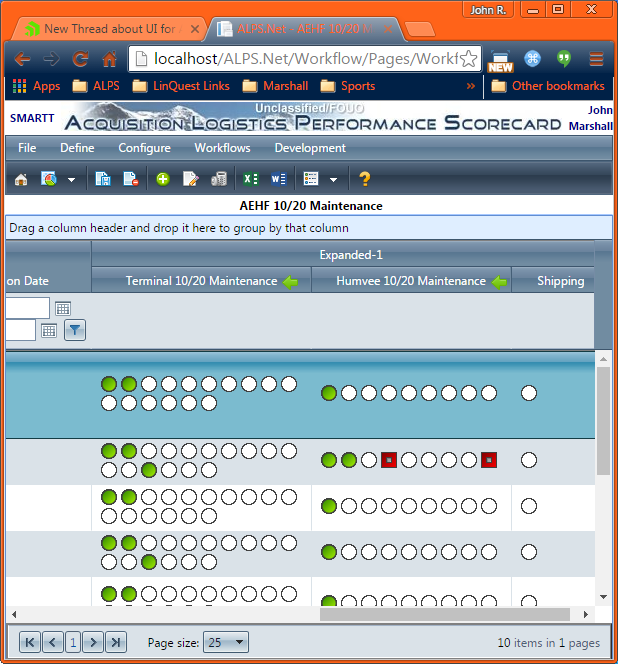
Task: Go to next page button
Action: pyautogui.click(x=93, y=642)
